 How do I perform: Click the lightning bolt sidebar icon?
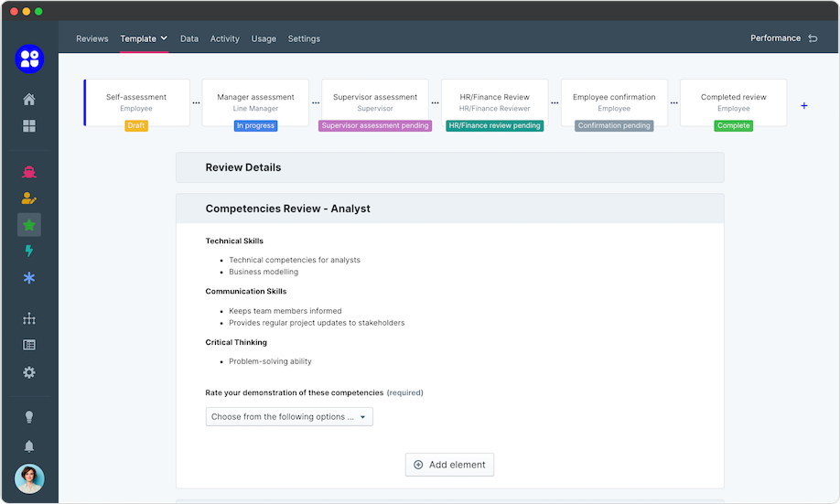pos(29,251)
